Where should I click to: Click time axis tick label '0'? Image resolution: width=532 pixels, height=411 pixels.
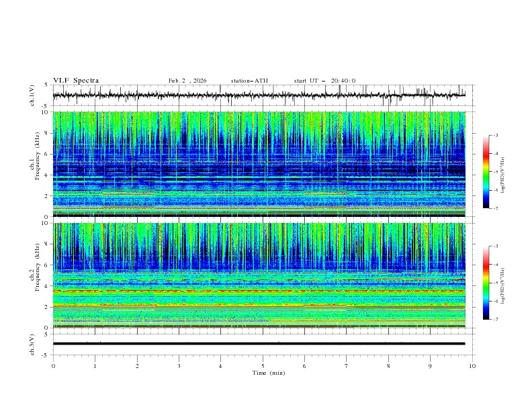[53, 366]
